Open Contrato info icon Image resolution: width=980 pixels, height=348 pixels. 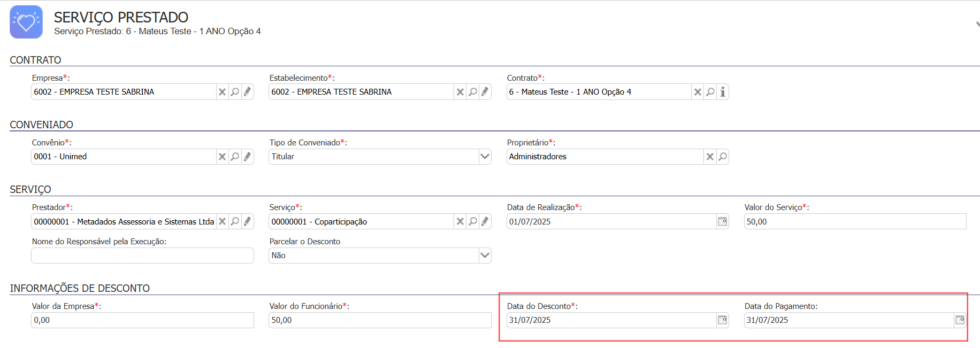pos(723,92)
